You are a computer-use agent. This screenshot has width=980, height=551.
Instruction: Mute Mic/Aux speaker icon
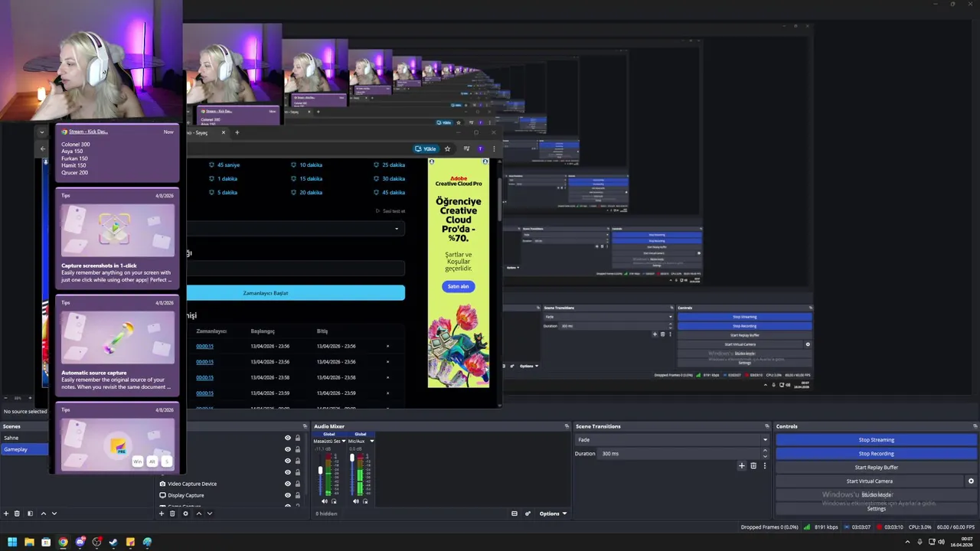point(356,501)
